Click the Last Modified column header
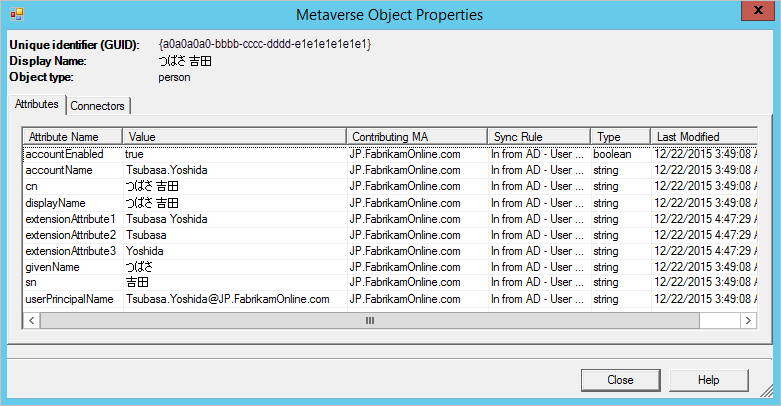Image resolution: width=781 pixels, height=406 pixels. 704,136
